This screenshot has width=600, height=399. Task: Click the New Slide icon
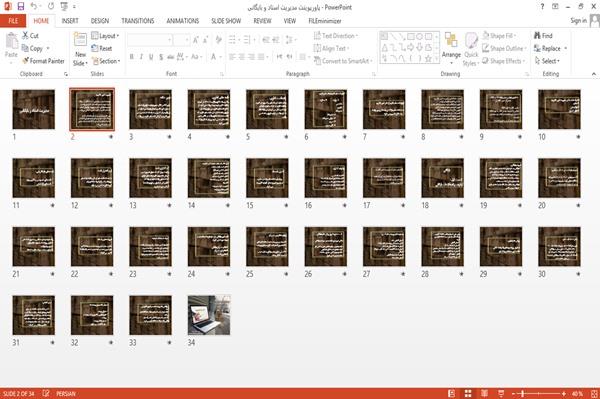[80, 40]
